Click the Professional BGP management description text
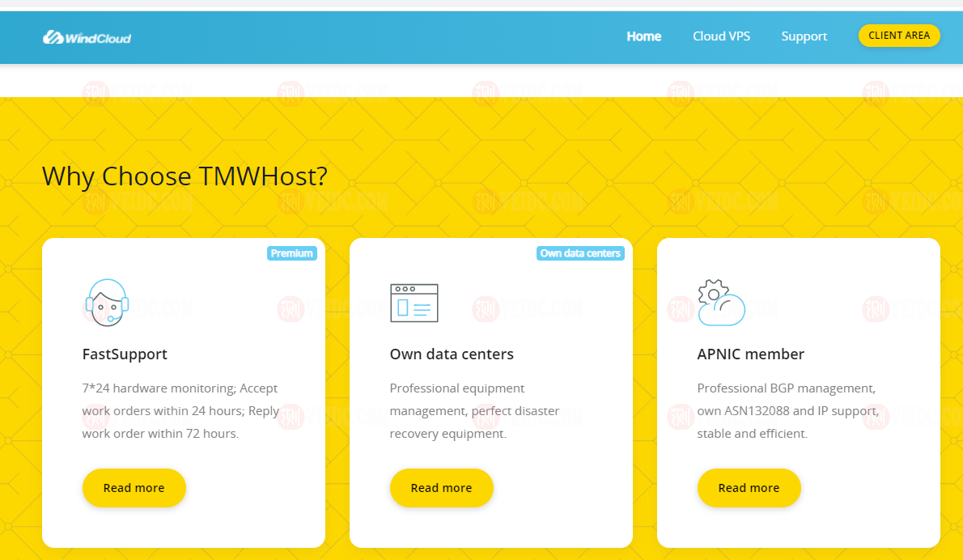 (x=787, y=411)
